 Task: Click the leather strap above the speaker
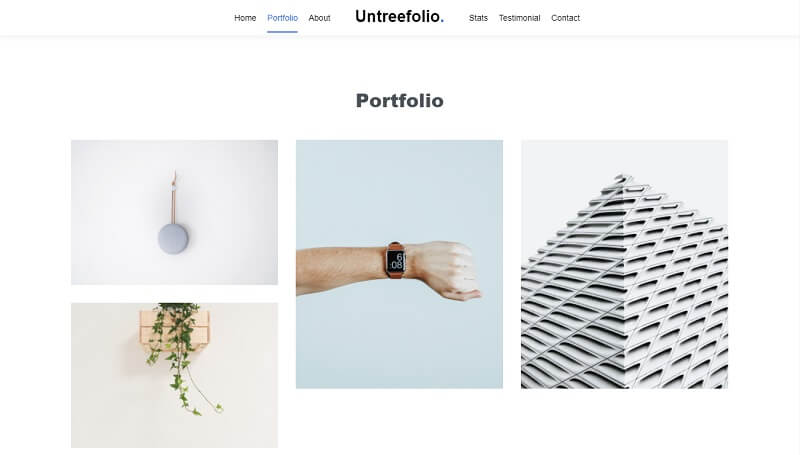[173, 198]
